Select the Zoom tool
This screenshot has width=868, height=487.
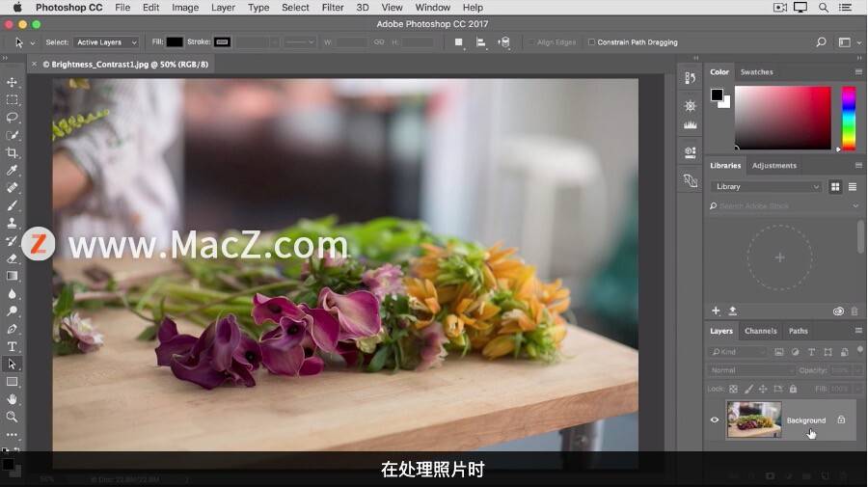(x=12, y=417)
